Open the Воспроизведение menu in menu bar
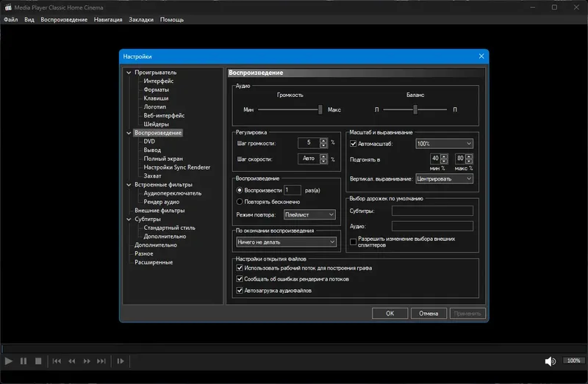588x384 pixels. [x=64, y=20]
